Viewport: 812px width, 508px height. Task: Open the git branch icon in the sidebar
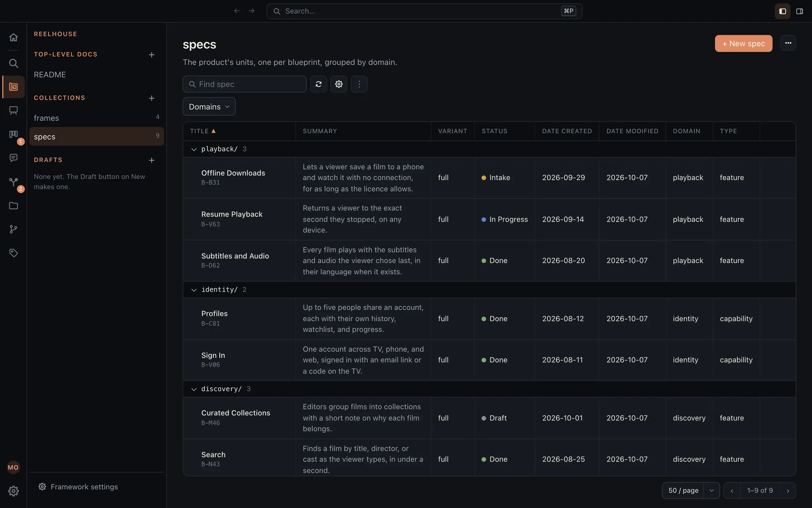click(14, 229)
